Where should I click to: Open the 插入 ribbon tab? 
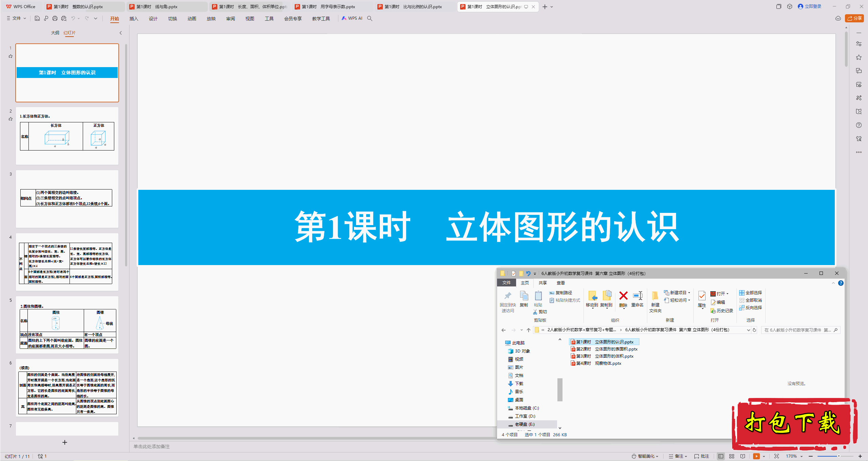coord(134,19)
